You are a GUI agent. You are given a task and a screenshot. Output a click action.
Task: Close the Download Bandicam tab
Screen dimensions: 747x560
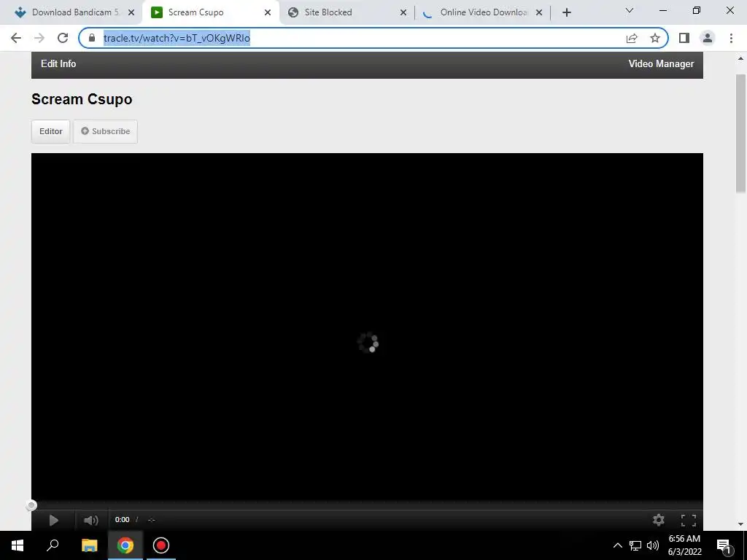(x=131, y=12)
